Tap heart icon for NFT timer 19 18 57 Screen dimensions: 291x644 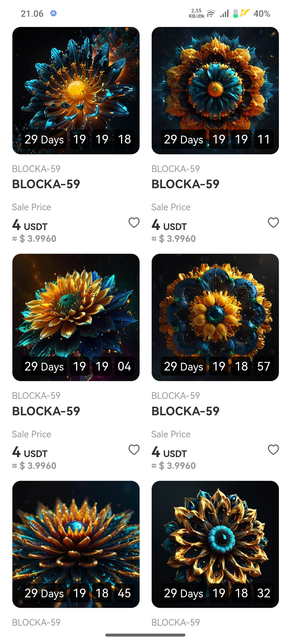[x=273, y=450]
